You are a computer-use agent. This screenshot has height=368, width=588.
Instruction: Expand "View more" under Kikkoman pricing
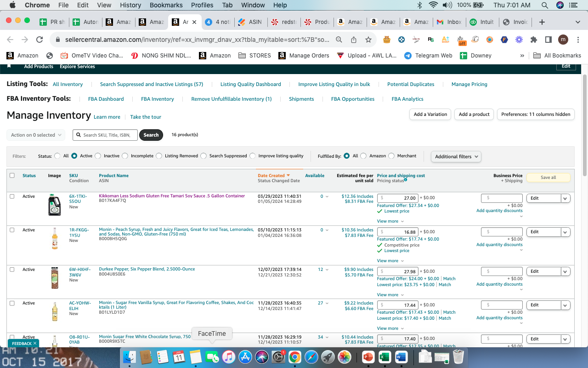pyautogui.click(x=390, y=221)
